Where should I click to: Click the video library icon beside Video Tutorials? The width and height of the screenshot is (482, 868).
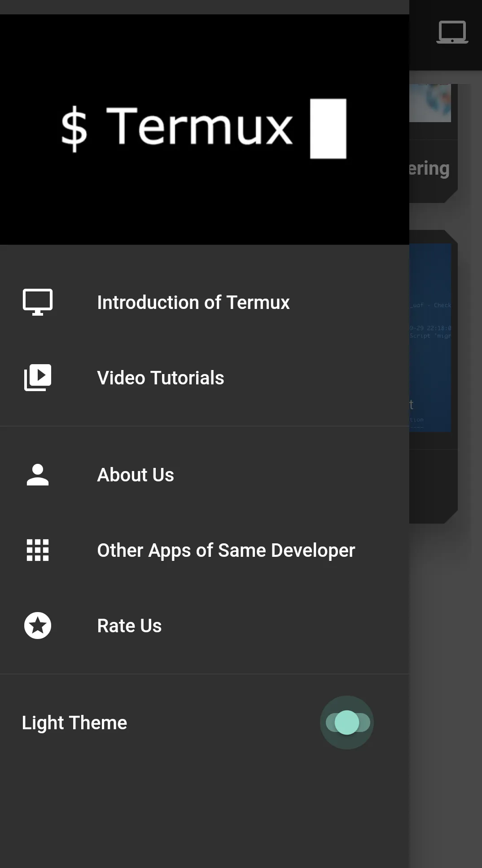click(x=38, y=378)
